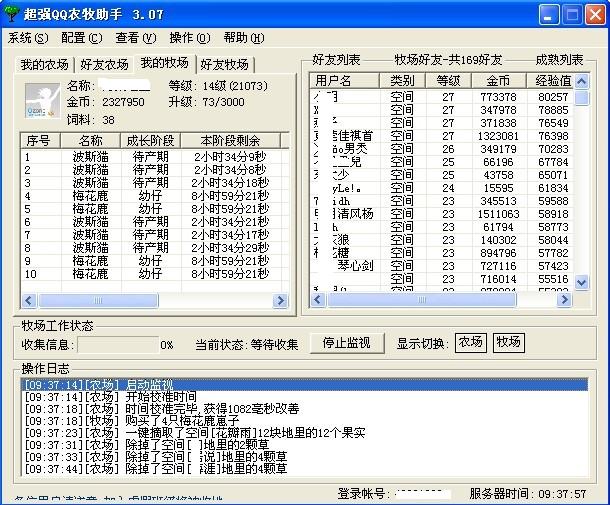Click the 成熟列表 label
Viewport: 610px width, 505px height.
(x=559, y=60)
